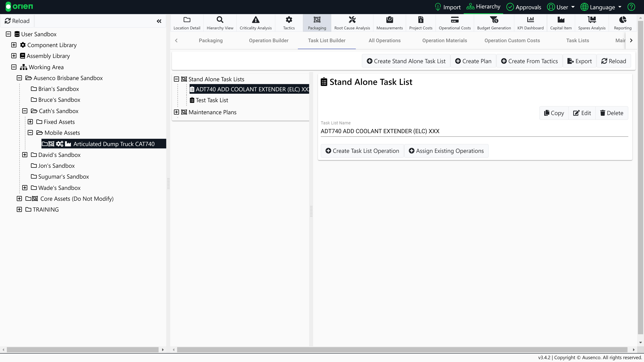Viewport: 644px width, 362px height.
Task: Click the Task List Name field
Action: (x=474, y=131)
